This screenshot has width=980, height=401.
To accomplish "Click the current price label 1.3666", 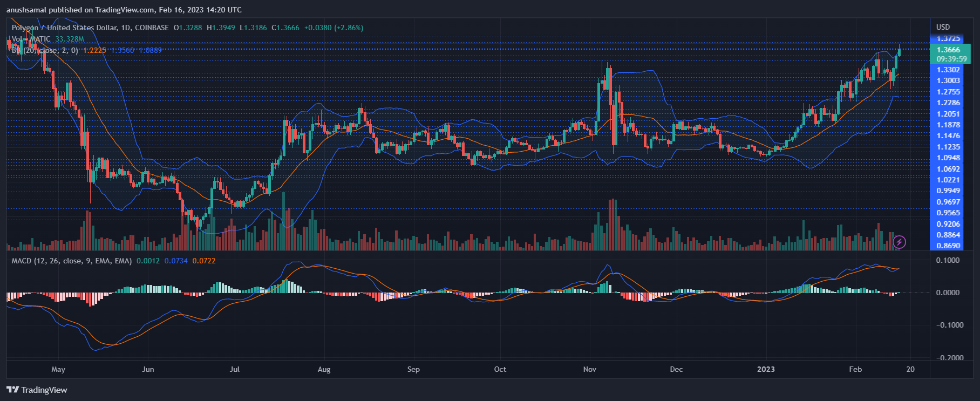I will pos(948,50).
